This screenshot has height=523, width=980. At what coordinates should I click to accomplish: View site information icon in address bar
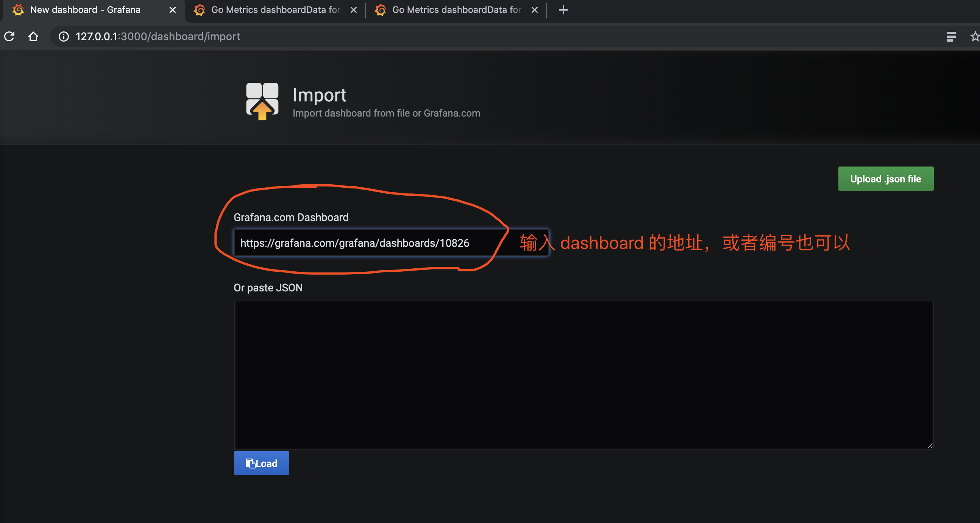point(64,36)
